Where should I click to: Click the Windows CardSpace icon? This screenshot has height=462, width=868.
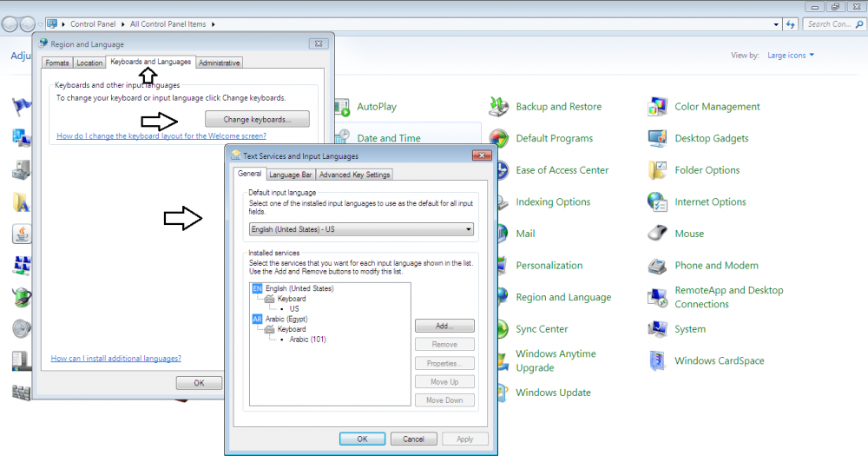657,360
